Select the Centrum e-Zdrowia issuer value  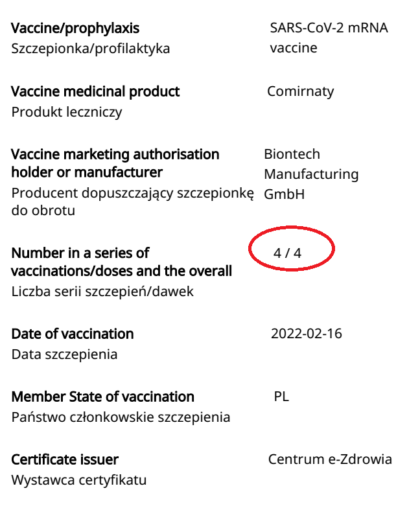330,459
